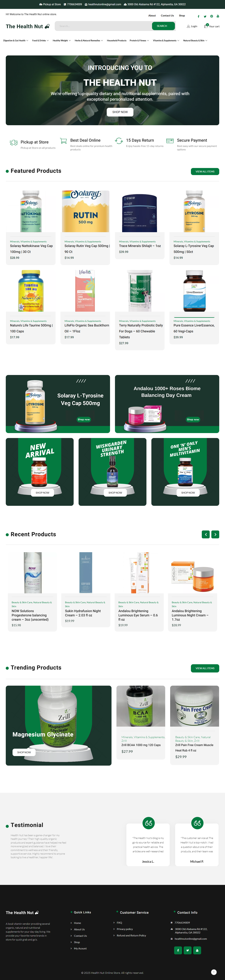Click VIEW ALL ITEMS beside Featured Products

click(205, 172)
